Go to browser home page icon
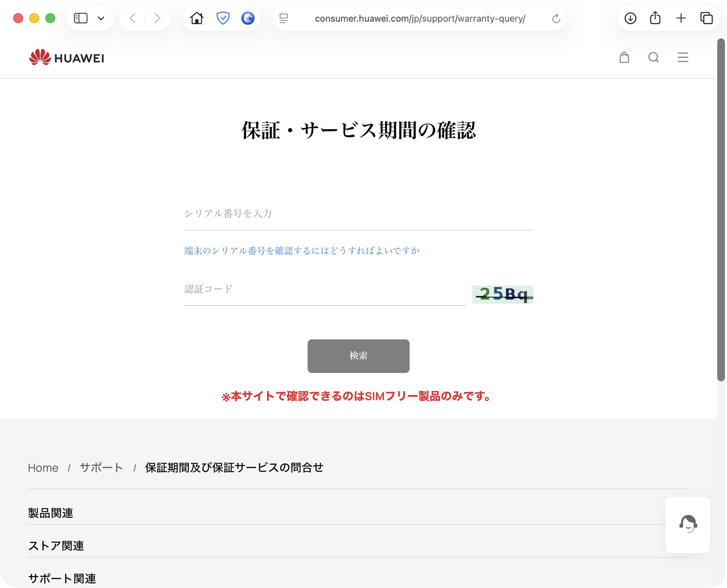727x588 pixels. 197,18
